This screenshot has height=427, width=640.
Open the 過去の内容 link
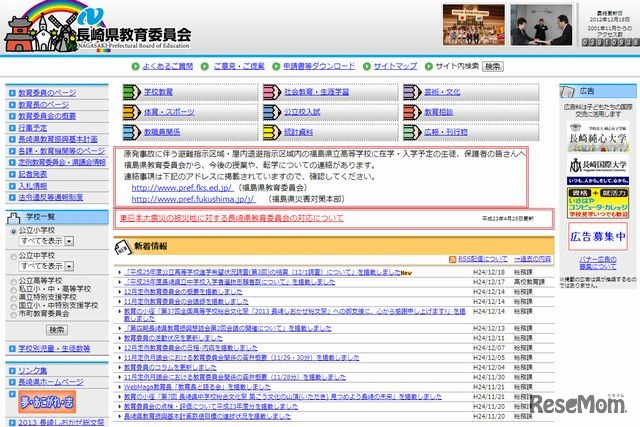(532, 259)
